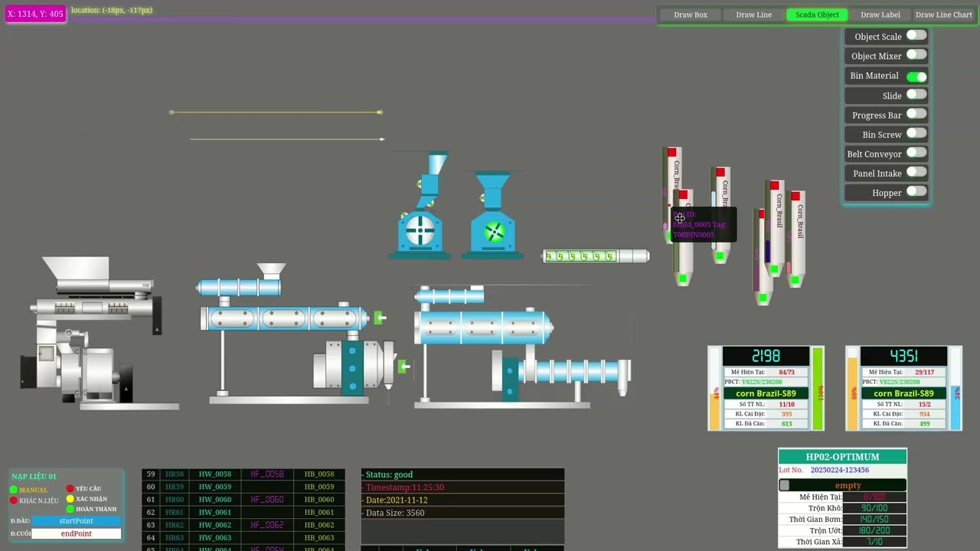The width and height of the screenshot is (980, 551).
Task: Click the corn Brazil-S89 label under 2198
Action: pos(766,393)
